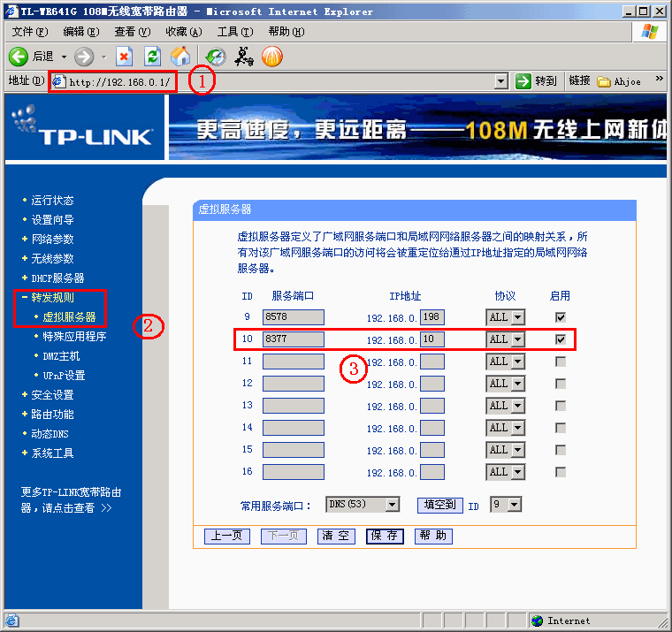The image size is (672, 632).
Task: Click the 填空到 button
Action: pos(439,505)
